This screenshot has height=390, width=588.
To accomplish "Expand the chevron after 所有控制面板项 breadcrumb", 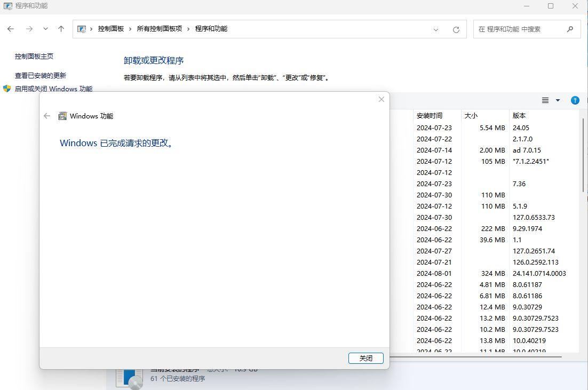I will coord(188,29).
